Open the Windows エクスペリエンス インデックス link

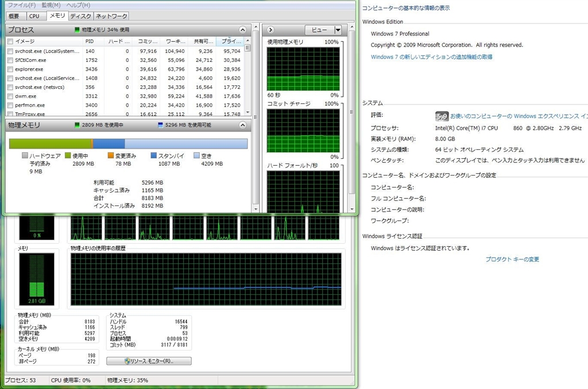click(519, 116)
